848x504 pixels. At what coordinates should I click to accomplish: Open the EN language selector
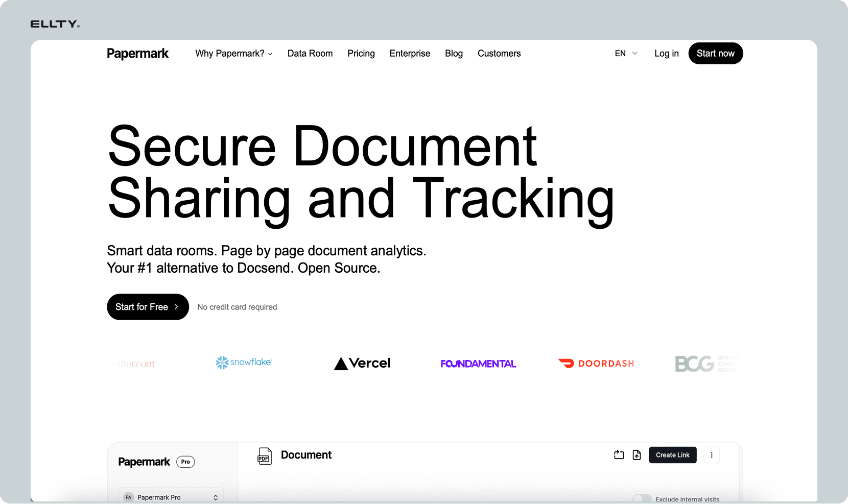tap(626, 54)
